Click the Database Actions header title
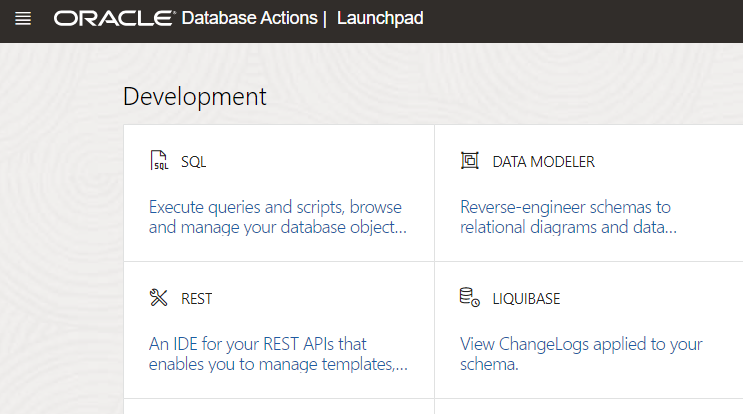The height and width of the screenshot is (414, 743). coord(249,18)
